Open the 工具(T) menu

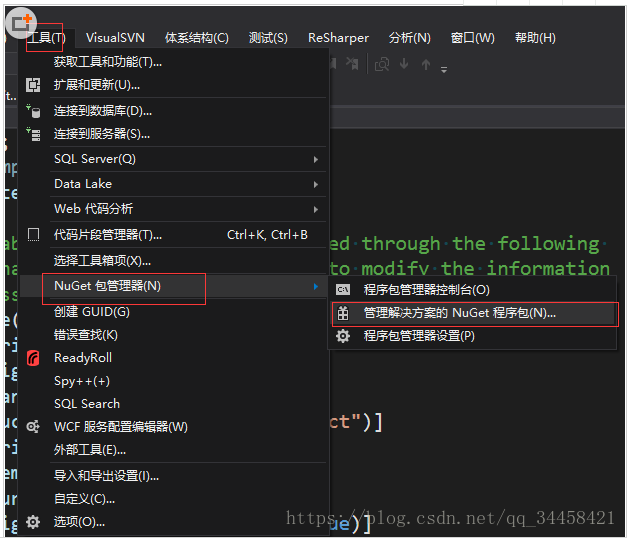[x=46, y=38]
